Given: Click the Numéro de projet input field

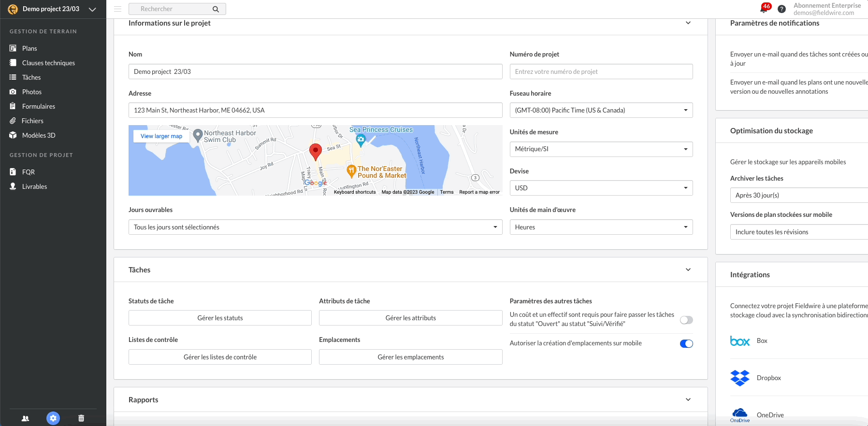Looking at the screenshot, I should 601,71.
